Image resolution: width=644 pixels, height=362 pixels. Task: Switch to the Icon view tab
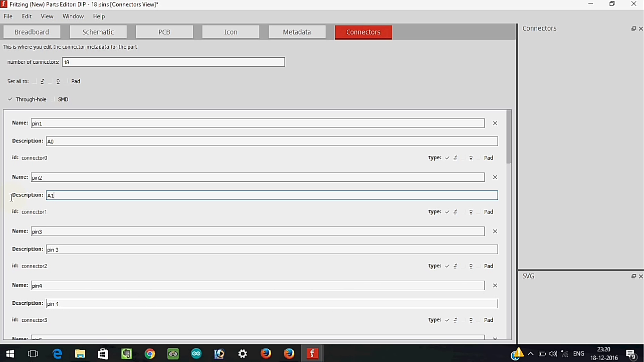[231, 32]
